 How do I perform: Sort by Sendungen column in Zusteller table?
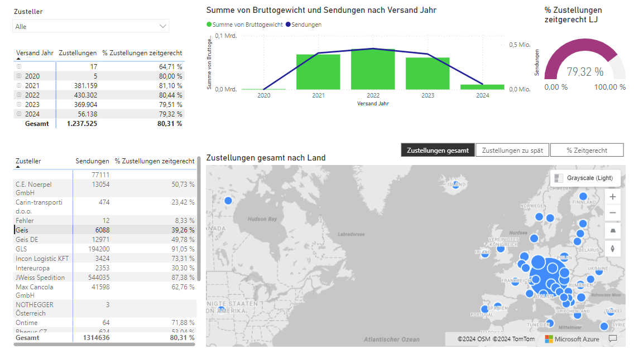click(92, 161)
